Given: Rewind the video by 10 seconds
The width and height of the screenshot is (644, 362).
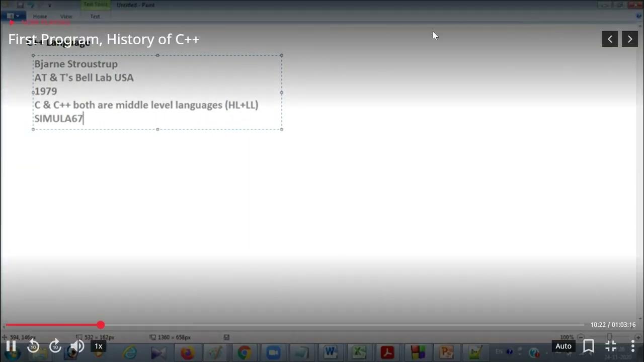Looking at the screenshot, I should pos(33,346).
